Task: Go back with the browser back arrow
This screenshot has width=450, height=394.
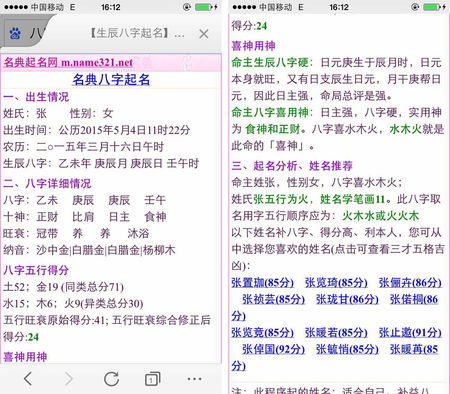Action: point(28,379)
